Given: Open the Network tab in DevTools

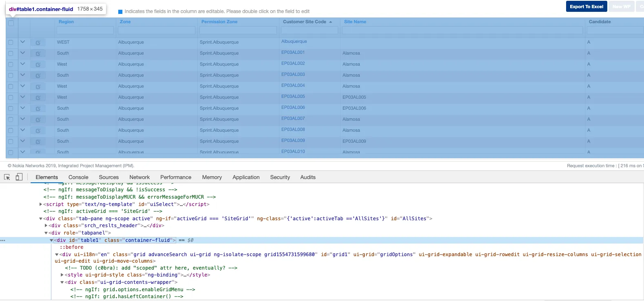Looking at the screenshot, I should pos(139,177).
